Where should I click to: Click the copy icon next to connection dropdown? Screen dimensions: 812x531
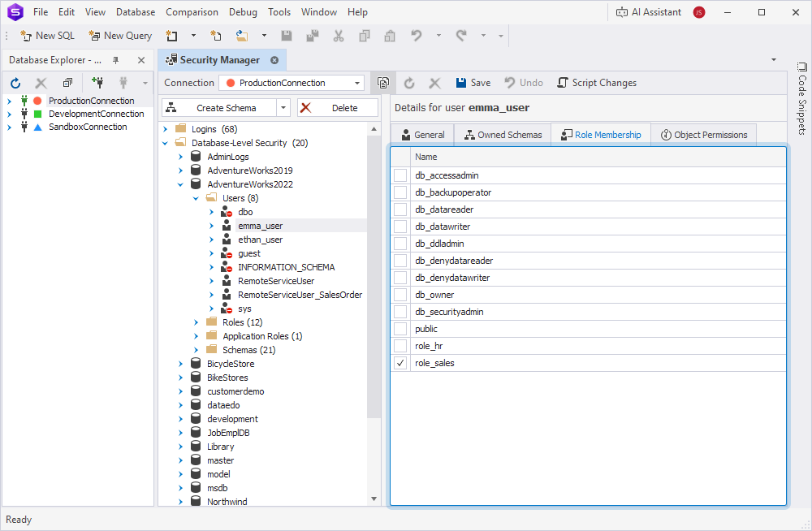(x=382, y=82)
